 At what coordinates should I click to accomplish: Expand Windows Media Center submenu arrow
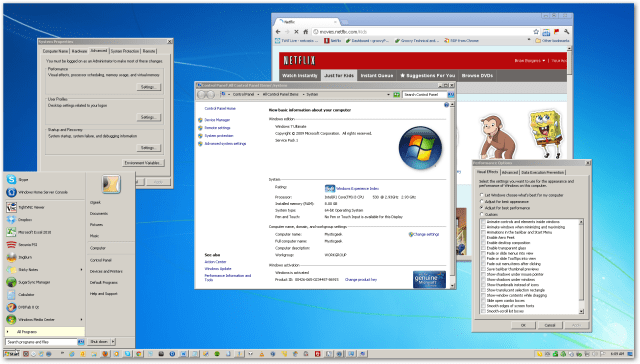coord(81,320)
